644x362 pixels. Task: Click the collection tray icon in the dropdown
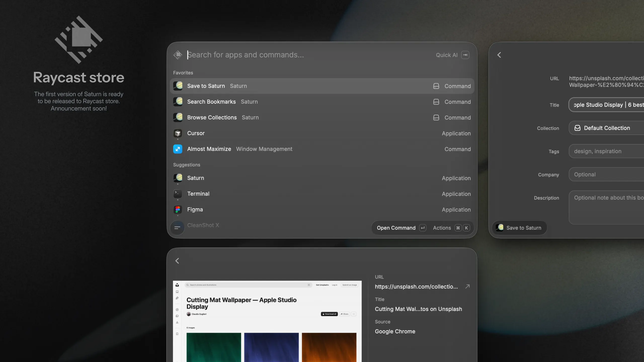(578, 128)
